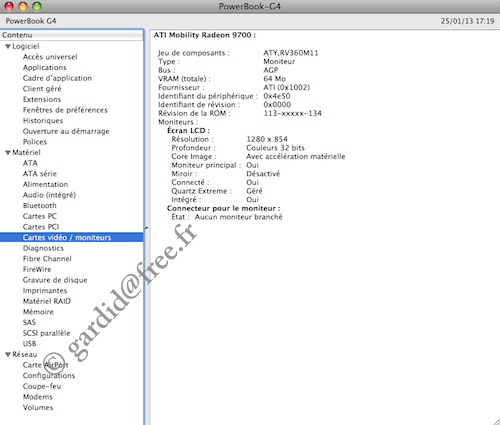This screenshot has height=425, width=500.
Task: Click the sidebar split divider handle
Action: click(146, 228)
